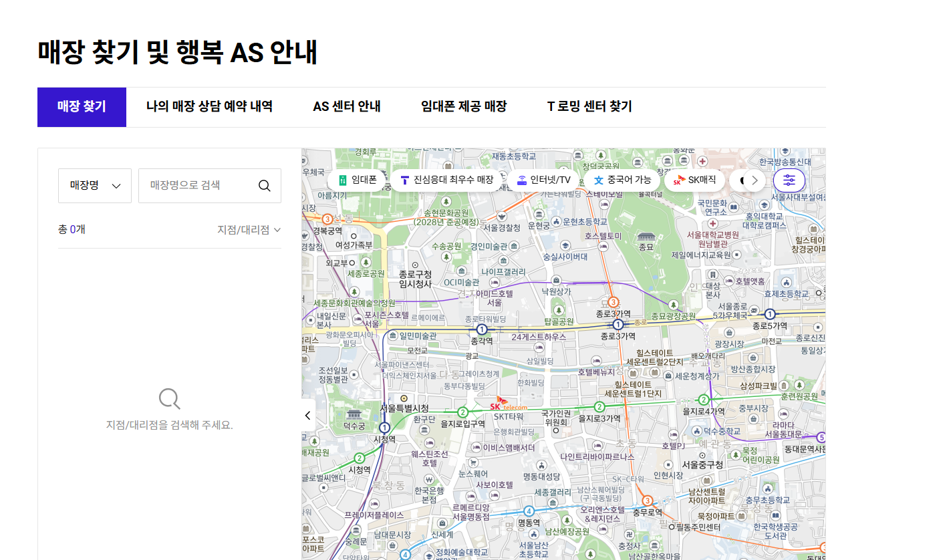This screenshot has height=560, width=949.
Task: Click the 일민미술관 museum icon
Action: pyautogui.click(x=393, y=335)
